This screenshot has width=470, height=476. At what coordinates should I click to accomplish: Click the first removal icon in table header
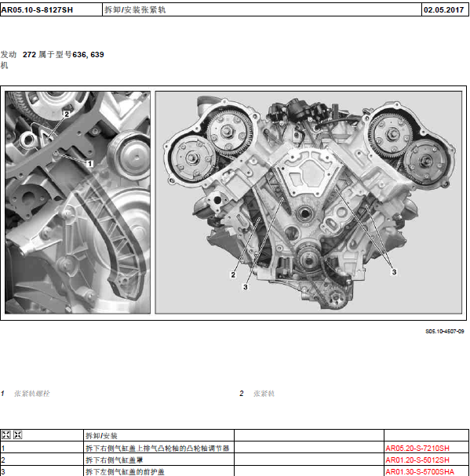(x=6, y=434)
